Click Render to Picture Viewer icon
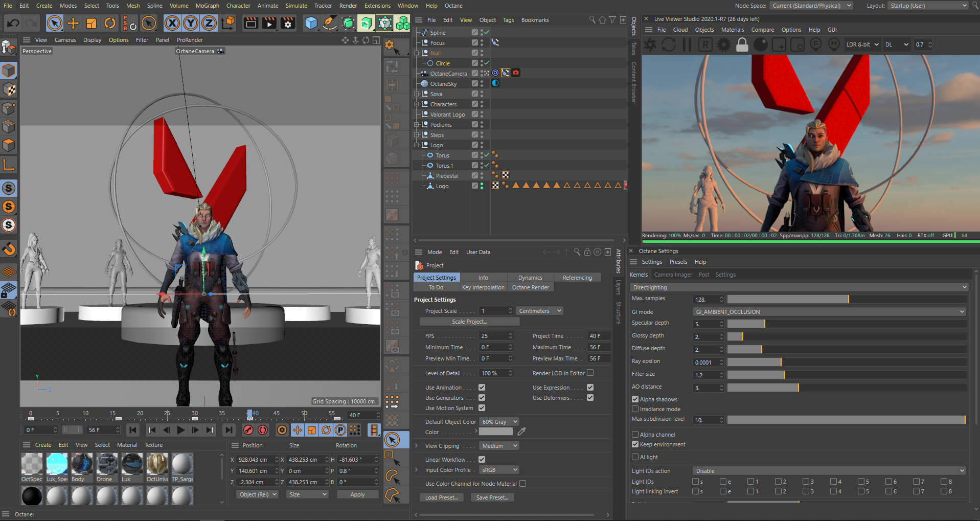 tap(269, 23)
